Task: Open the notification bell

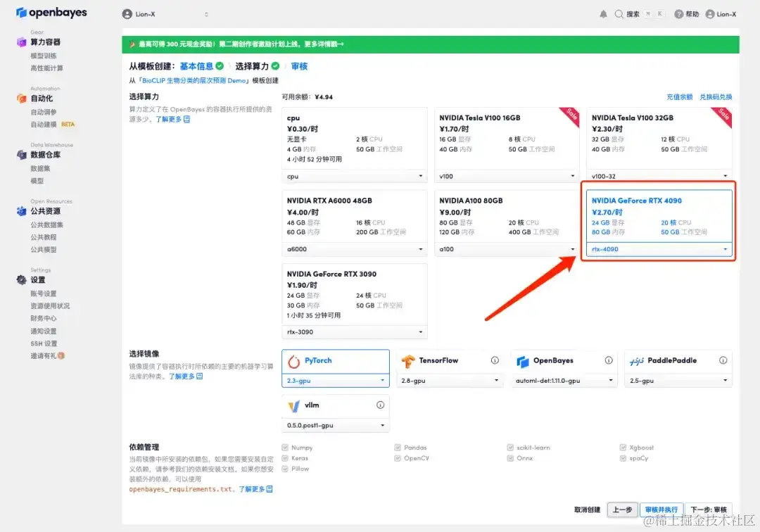Action: coord(603,14)
